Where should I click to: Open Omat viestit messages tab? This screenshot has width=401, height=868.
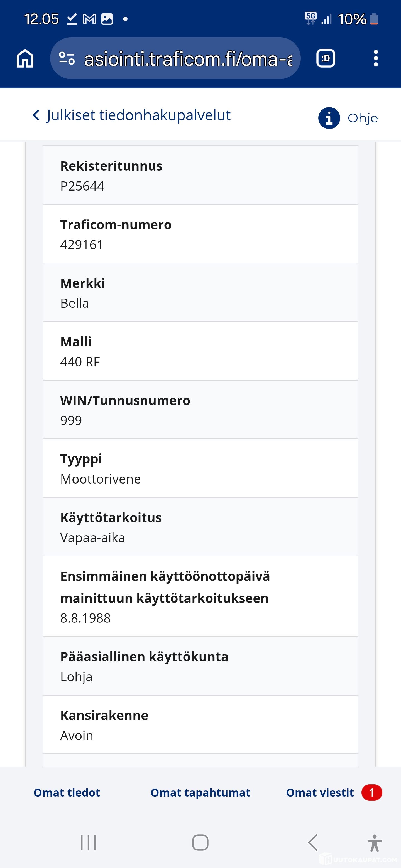click(320, 793)
